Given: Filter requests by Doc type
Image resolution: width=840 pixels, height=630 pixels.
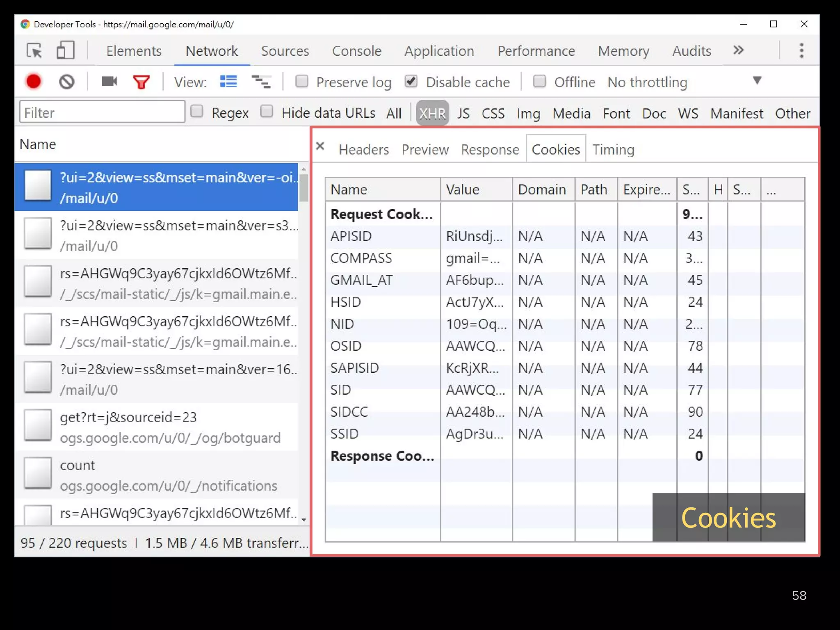Looking at the screenshot, I should pos(654,113).
